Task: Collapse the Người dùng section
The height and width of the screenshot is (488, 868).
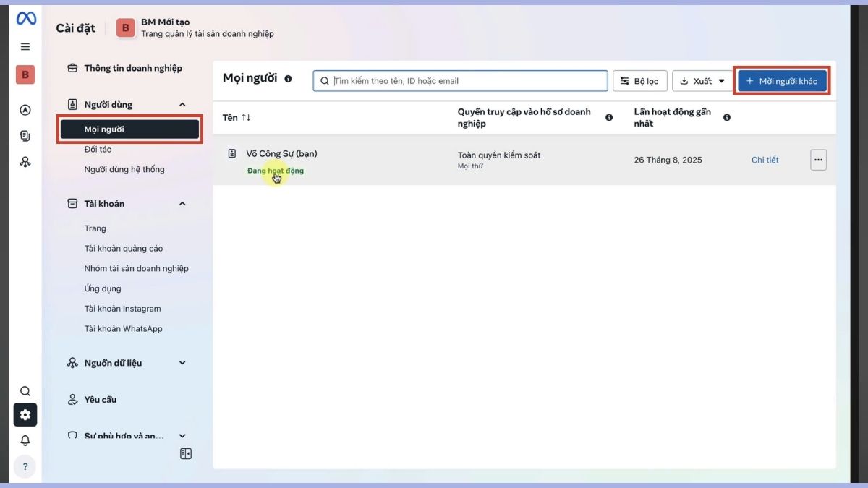Action: click(x=182, y=105)
